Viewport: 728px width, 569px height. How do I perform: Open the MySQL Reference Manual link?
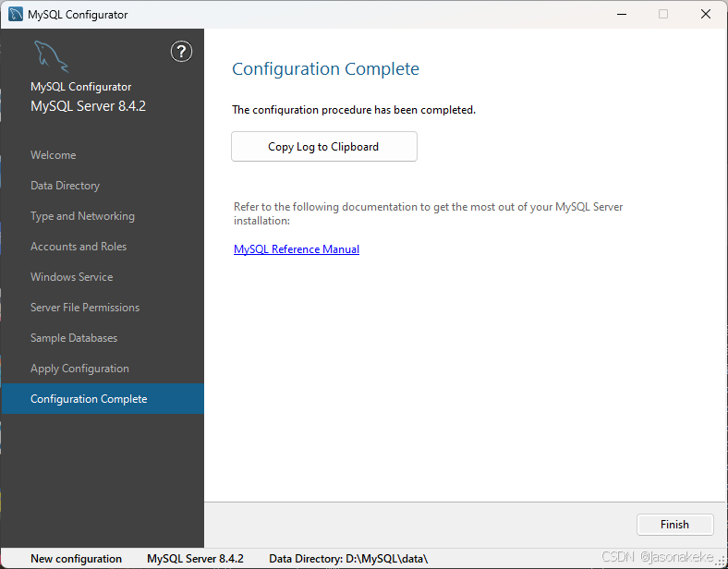297,249
